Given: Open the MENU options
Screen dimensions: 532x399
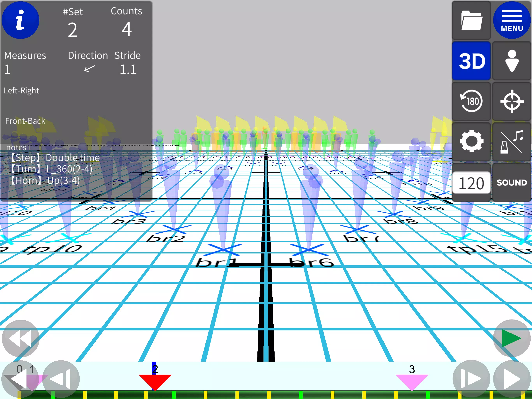Looking at the screenshot, I should [512, 19].
